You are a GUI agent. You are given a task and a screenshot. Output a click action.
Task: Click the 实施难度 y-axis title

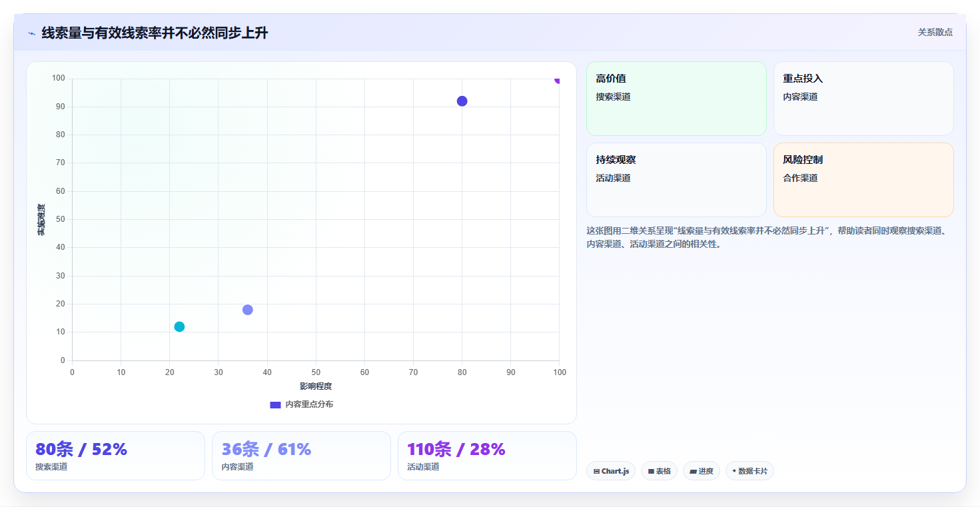point(41,220)
